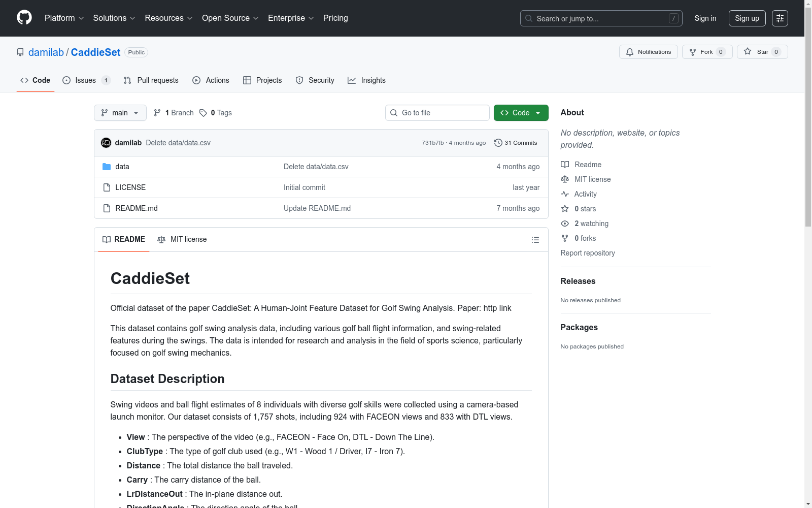Image resolution: width=812 pixels, height=508 pixels.
Task: Focus the Search or jump to field
Action: (x=601, y=18)
